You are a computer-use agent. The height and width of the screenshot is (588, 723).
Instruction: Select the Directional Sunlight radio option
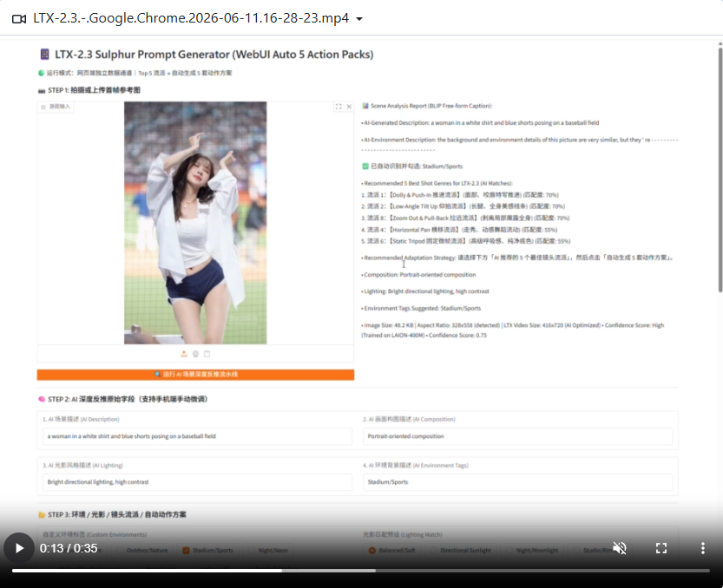(433, 550)
